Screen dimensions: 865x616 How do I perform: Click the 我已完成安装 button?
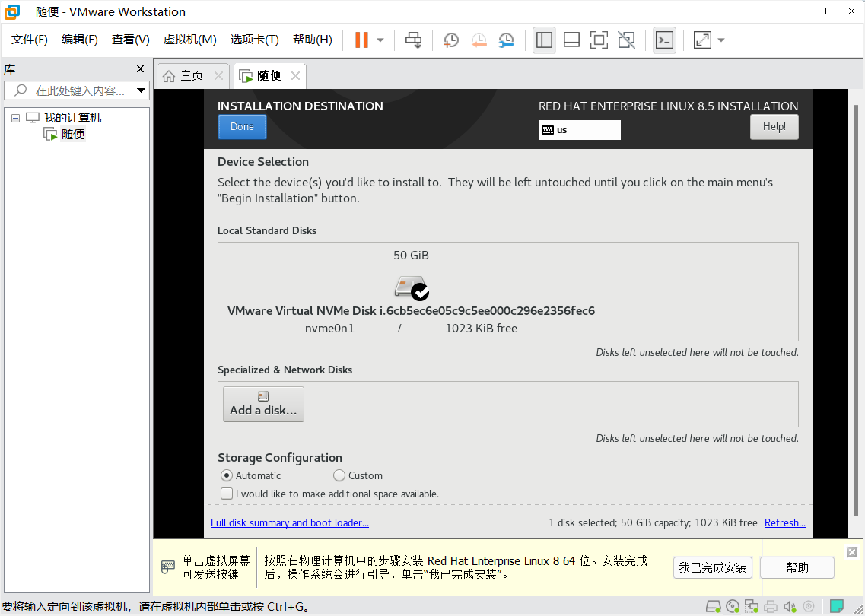[713, 567]
